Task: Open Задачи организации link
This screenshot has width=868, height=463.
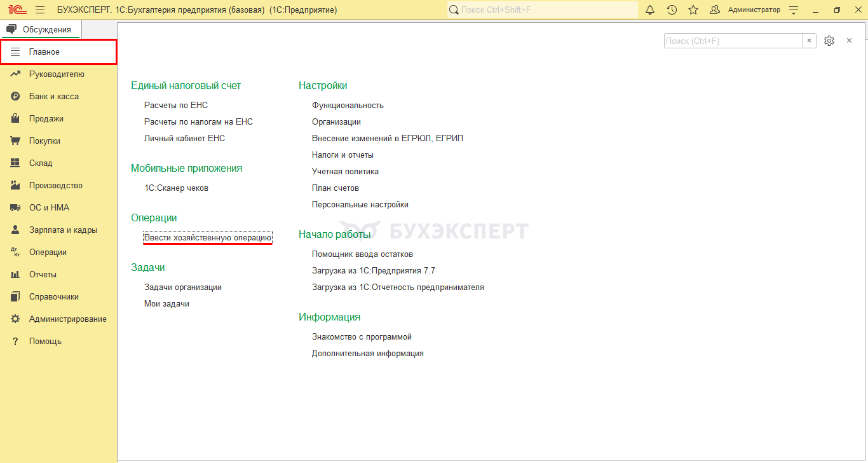Action: click(x=183, y=287)
